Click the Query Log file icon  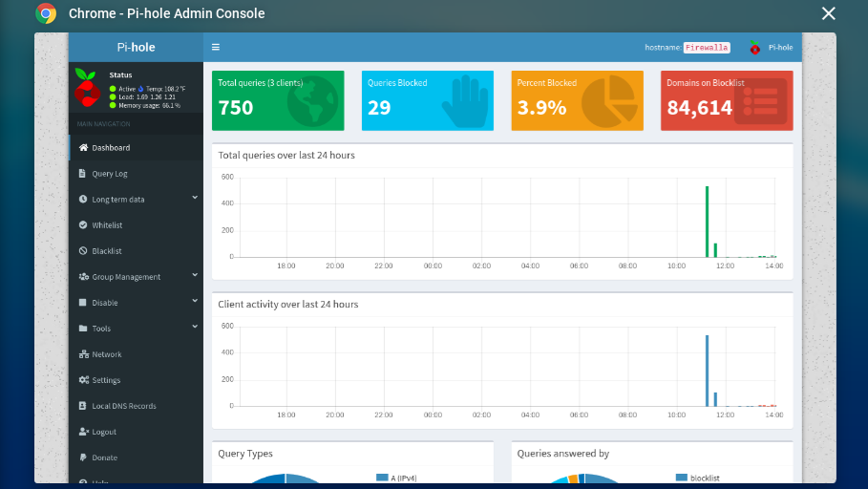[82, 173]
